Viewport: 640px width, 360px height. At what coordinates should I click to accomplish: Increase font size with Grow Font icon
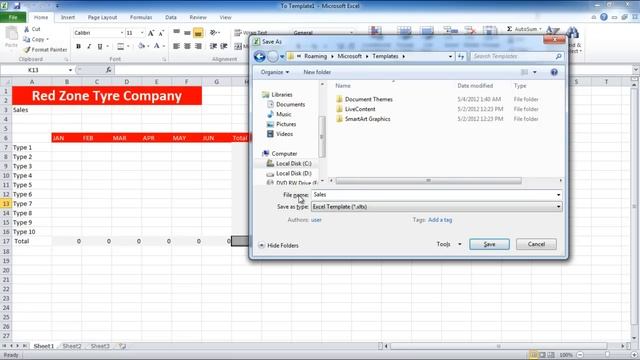[151, 33]
